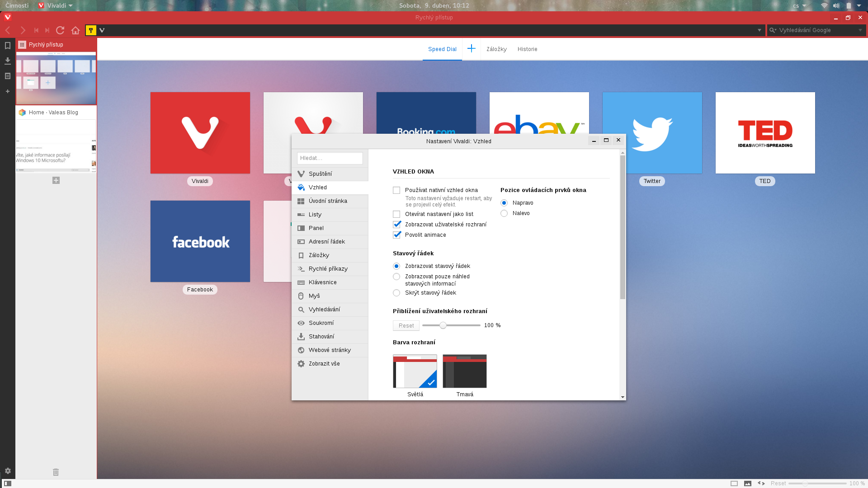Viewport: 868px width, 488px height.
Task: Choose the Světlá light interface theme
Action: click(415, 371)
